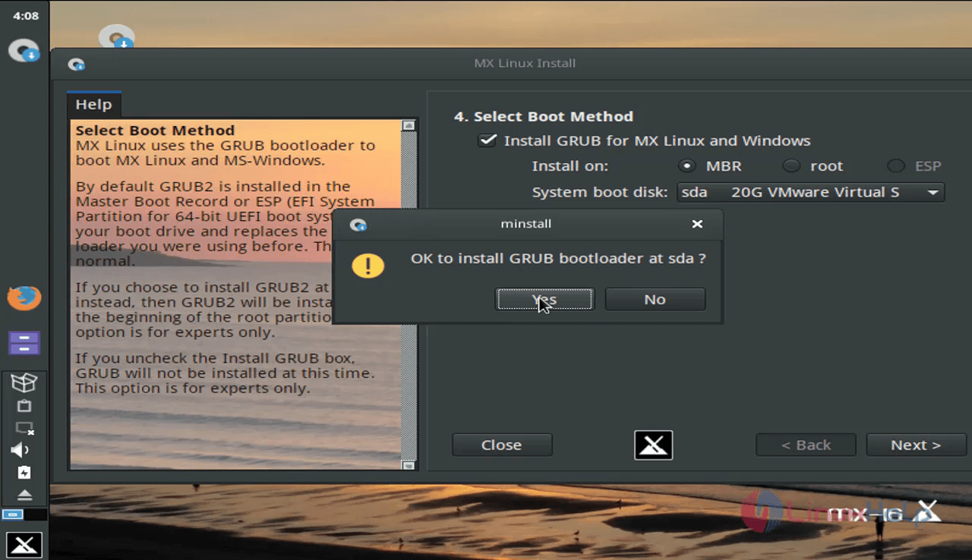Viewport: 972px width, 560px height.
Task: Confirm GRUB install with Yes button
Action: pos(544,299)
